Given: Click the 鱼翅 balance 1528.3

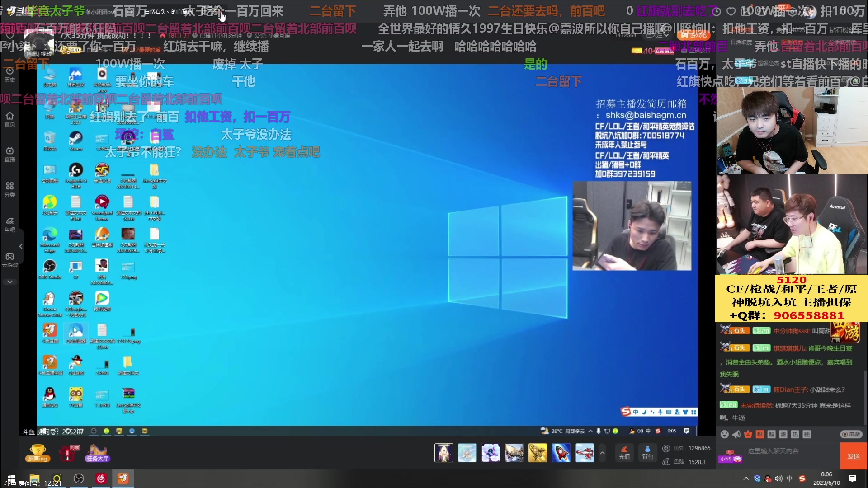Looking at the screenshot, I should coord(684,462).
